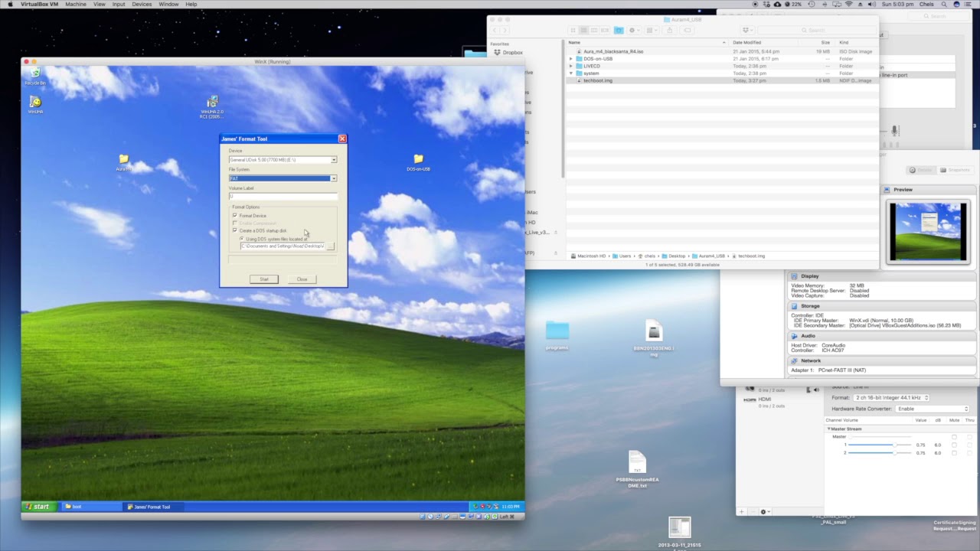Toggle Mute checkbox for channel 1
The height and width of the screenshot is (551, 980).
point(954,445)
